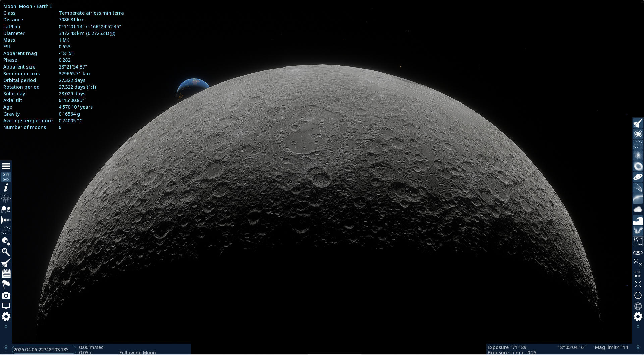The width and height of the screenshot is (644, 355).
Task: Click the Lat/Lon coordinates value
Action: [90, 27]
